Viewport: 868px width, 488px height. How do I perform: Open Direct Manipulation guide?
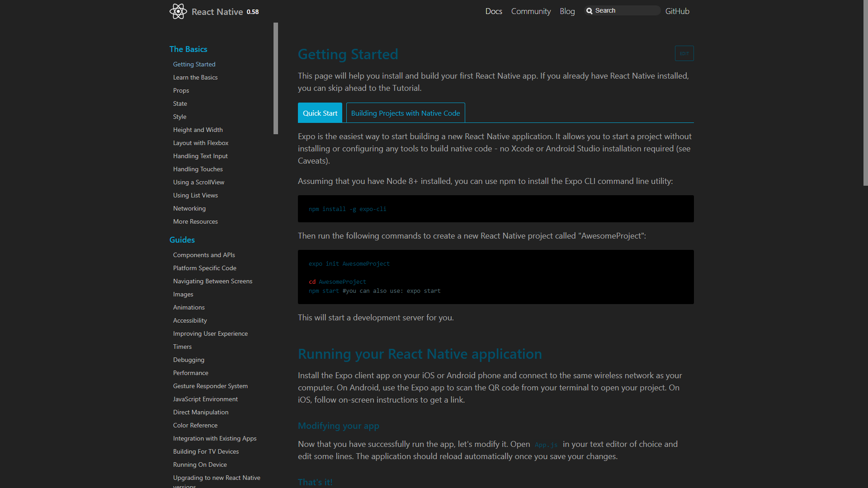(x=201, y=412)
